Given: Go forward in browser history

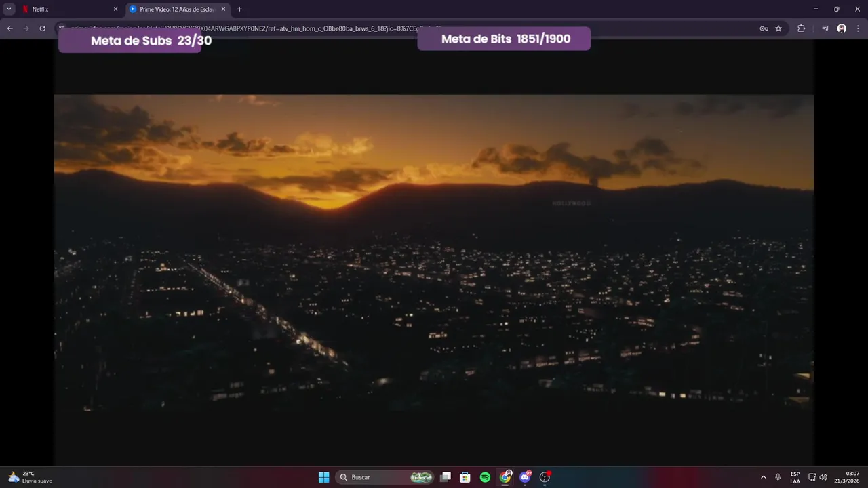Looking at the screenshot, I should (x=26, y=28).
